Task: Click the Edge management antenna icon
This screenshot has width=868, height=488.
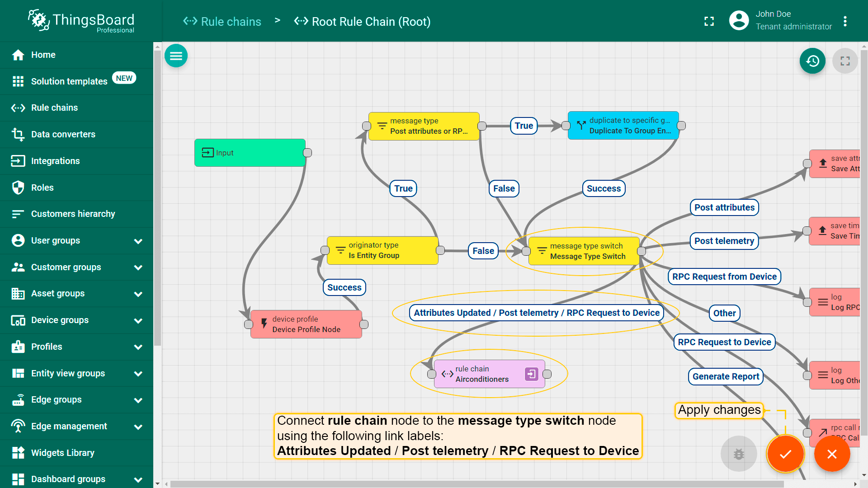Action: [18, 426]
